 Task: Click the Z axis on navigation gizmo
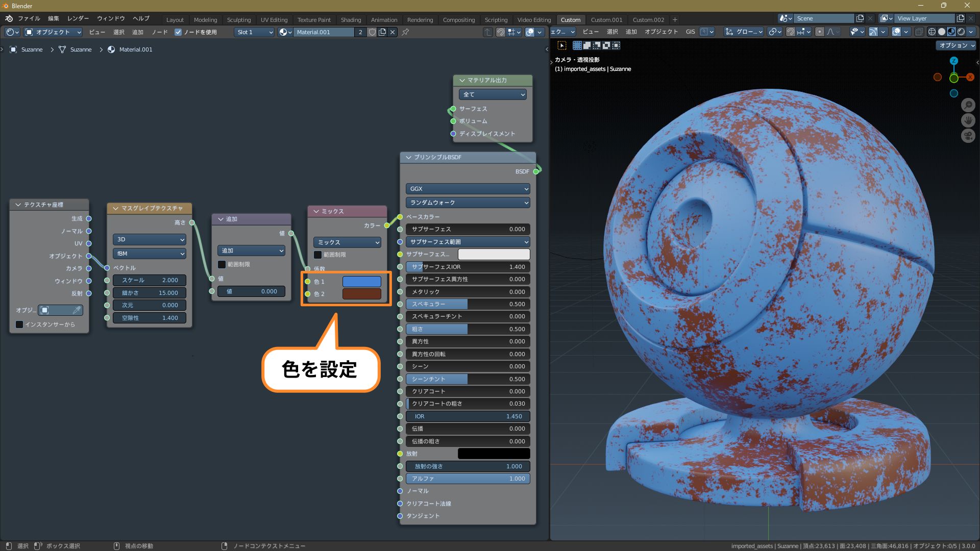(953, 61)
